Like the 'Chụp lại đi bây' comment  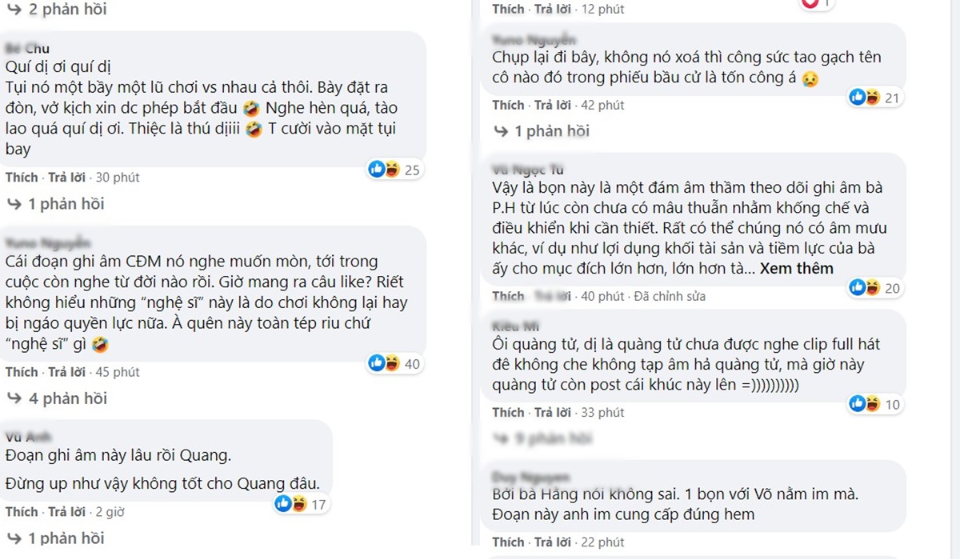pos(508,106)
